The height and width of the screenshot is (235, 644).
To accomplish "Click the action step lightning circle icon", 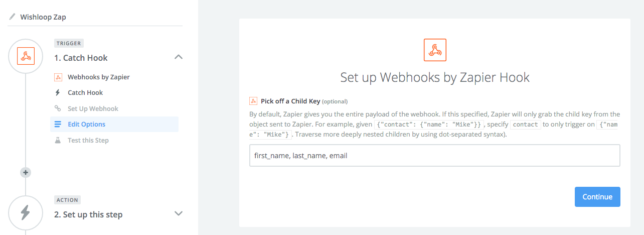I will [x=26, y=212].
